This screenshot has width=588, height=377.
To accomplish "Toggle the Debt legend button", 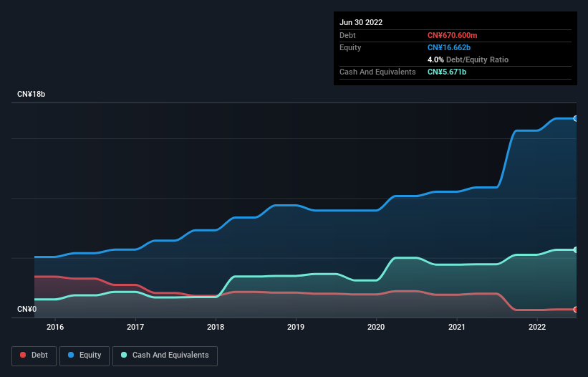I will pyautogui.click(x=34, y=355).
